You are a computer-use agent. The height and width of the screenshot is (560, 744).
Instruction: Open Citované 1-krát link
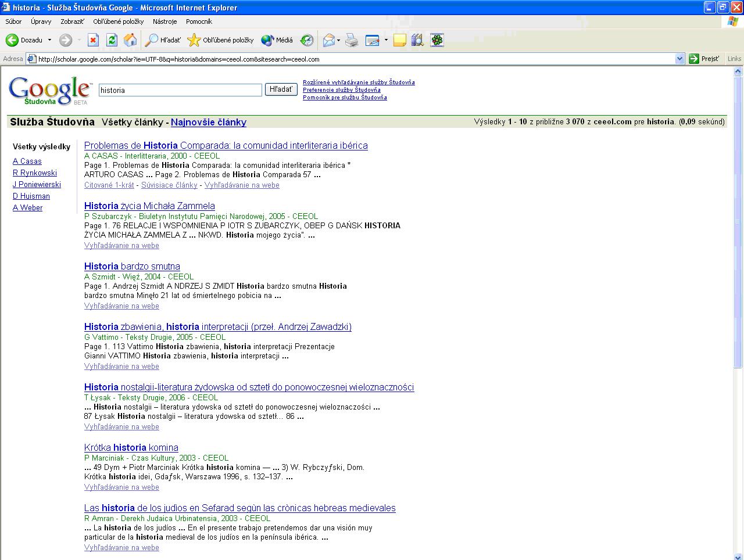[109, 185]
